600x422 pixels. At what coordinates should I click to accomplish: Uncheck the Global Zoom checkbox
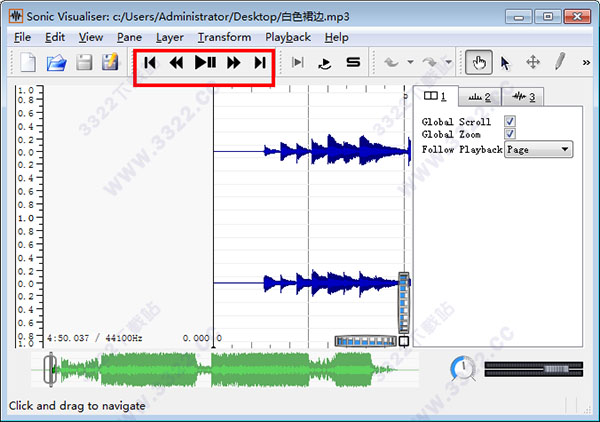(x=510, y=134)
